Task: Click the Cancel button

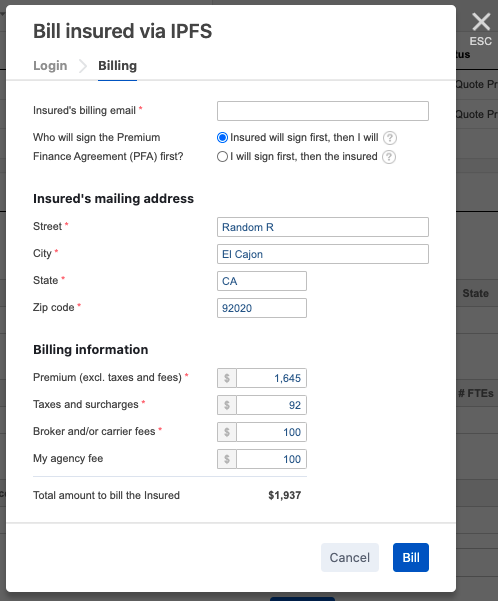Action: 350,557
